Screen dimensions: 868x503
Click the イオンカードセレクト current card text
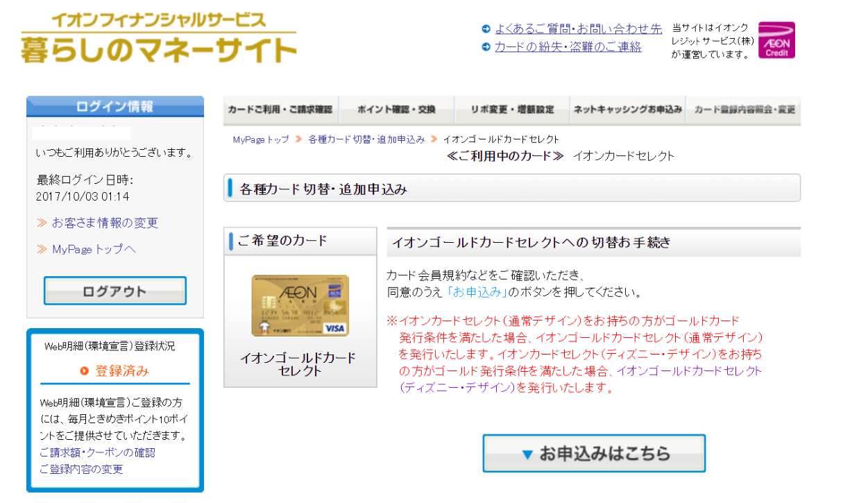pyautogui.click(x=624, y=155)
